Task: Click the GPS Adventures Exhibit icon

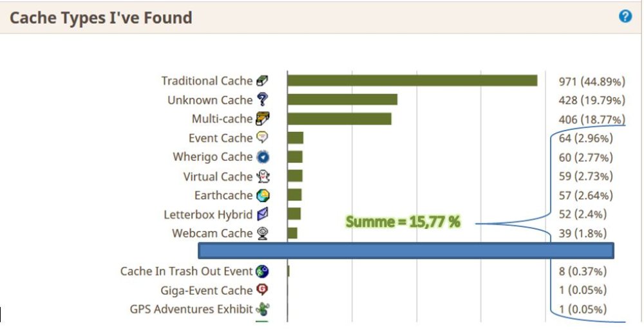Action: coord(262,309)
